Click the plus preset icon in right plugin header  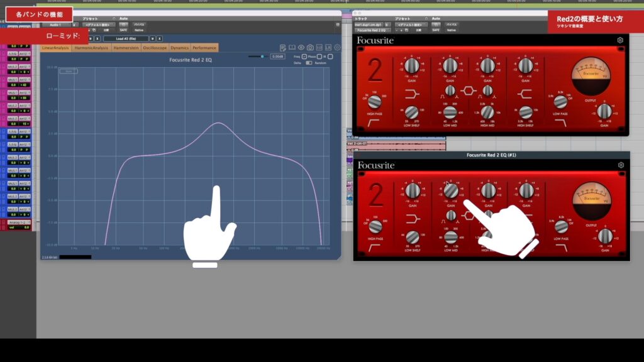(x=401, y=30)
